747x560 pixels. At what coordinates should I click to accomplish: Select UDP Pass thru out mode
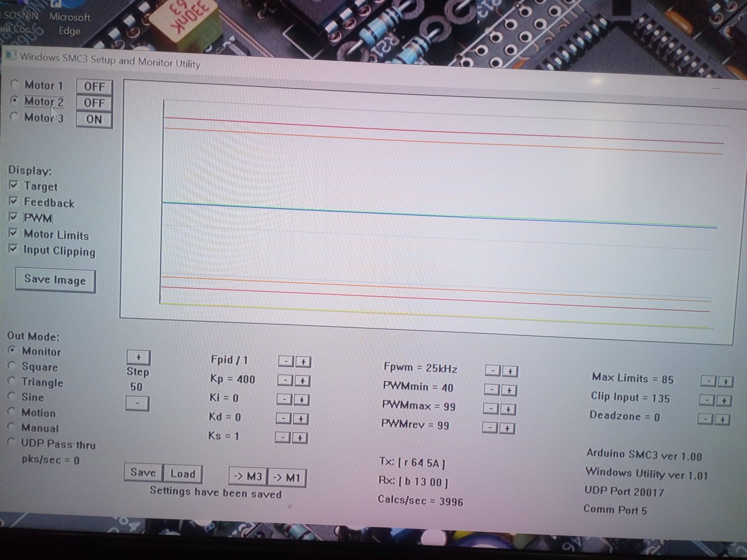click(x=12, y=442)
